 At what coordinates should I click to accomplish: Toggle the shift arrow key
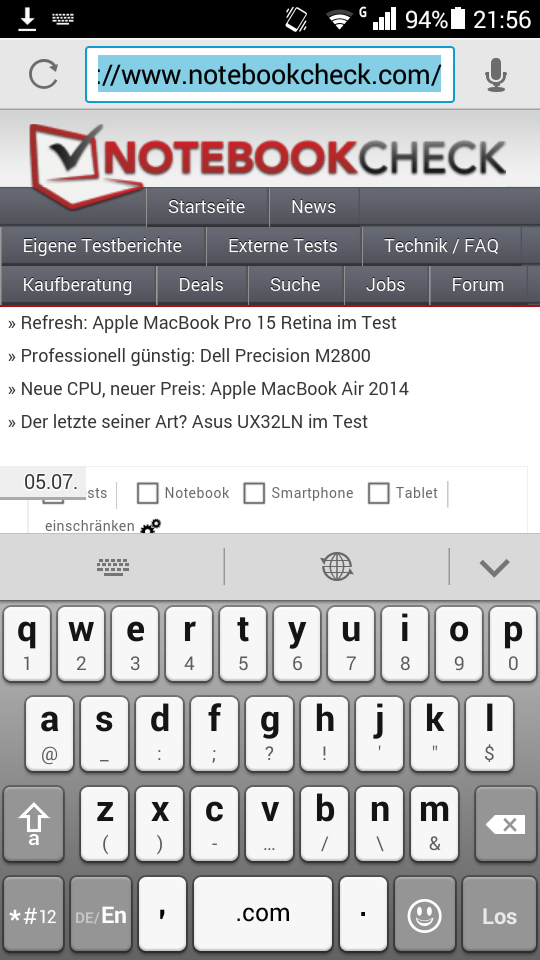pos(34,825)
